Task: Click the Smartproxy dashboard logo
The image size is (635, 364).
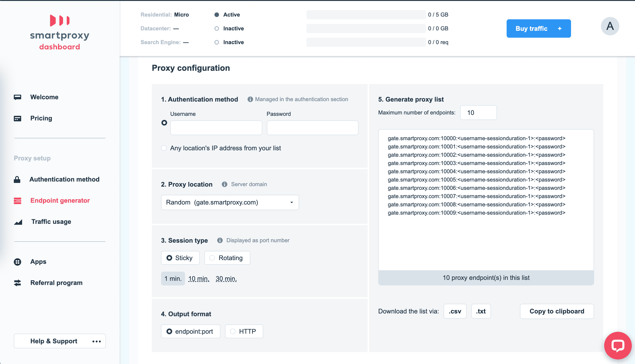Action: coord(60,32)
